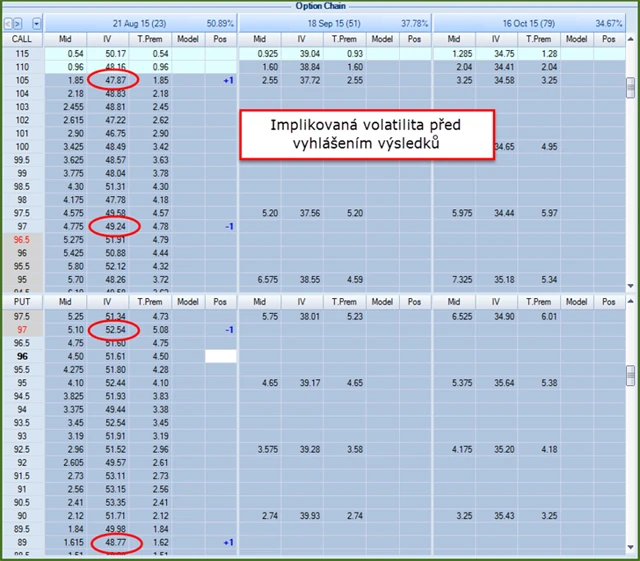Click IV value 48.77 in PUT 89 row
This screenshot has width=640, height=561.
pyautogui.click(x=116, y=542)
